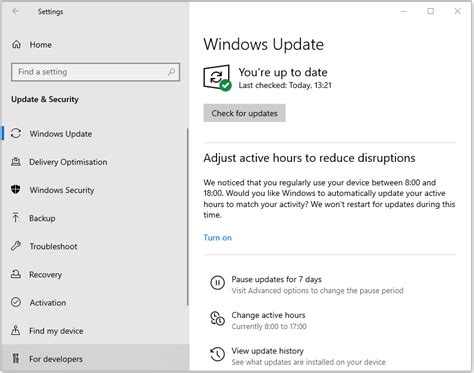
Task: Close the Settings window
Action: 458,11
